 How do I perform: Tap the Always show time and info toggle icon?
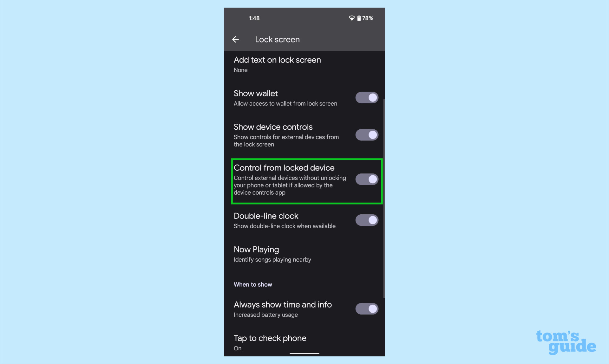(366, 309)
